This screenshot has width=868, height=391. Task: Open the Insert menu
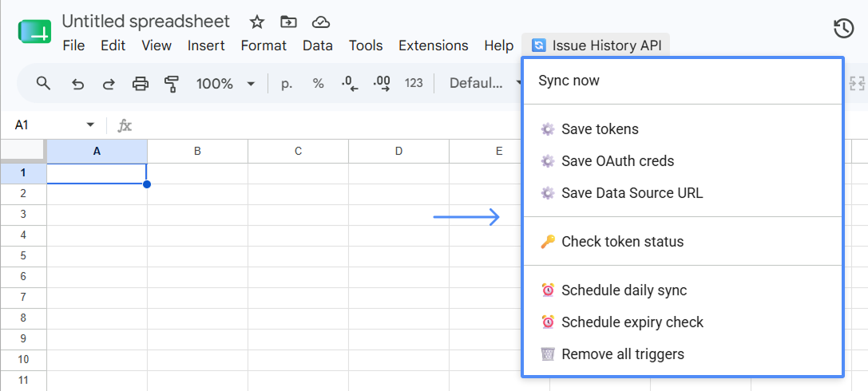(206, 45)
